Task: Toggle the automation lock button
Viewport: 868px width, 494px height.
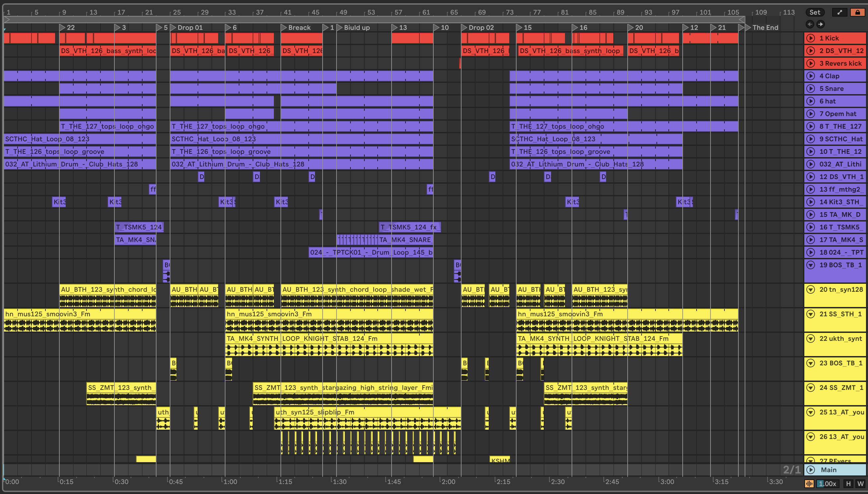Action: click(857, 13)
